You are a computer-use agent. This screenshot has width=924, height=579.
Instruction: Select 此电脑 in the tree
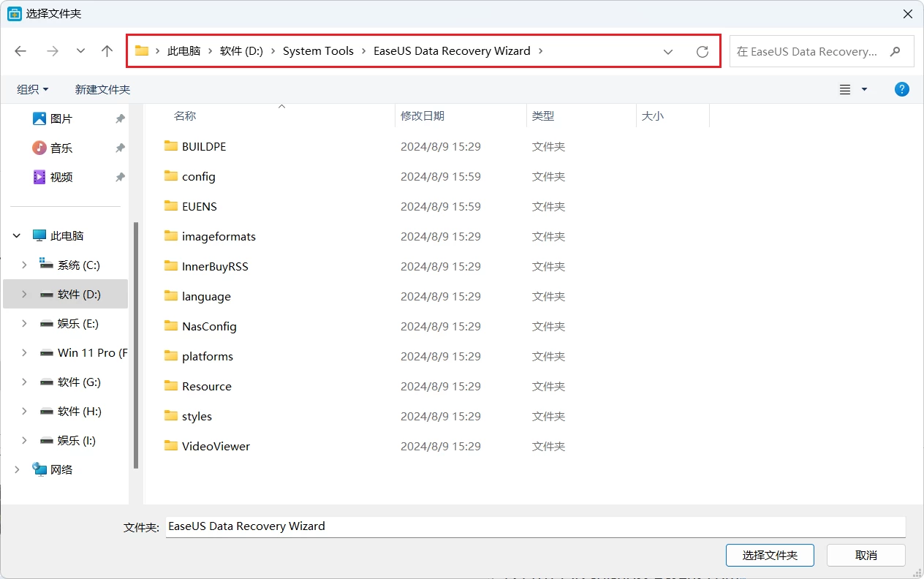coord(67,235)
